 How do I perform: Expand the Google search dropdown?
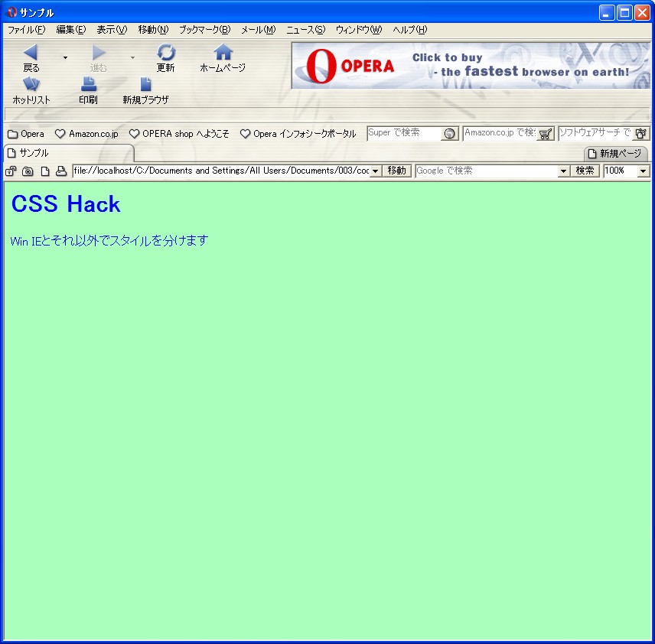pyautogui.click(x=563, y=171)
